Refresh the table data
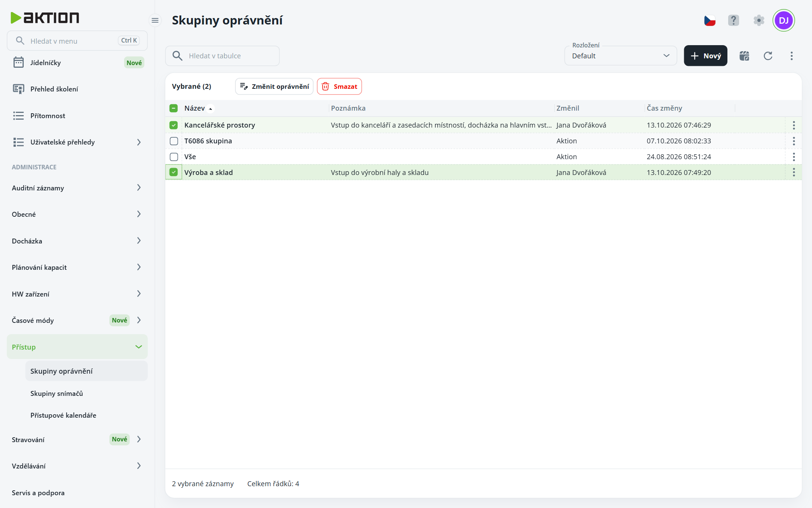This screenshot has height=508, width=812. pos(768,56)
